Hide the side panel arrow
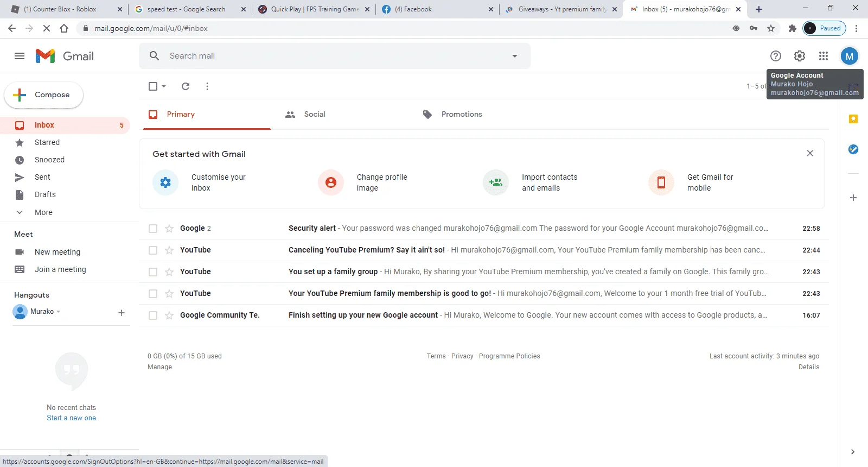The height and width of the screenshot is (467, 868). pyautogui.click(x=853, y=452)
